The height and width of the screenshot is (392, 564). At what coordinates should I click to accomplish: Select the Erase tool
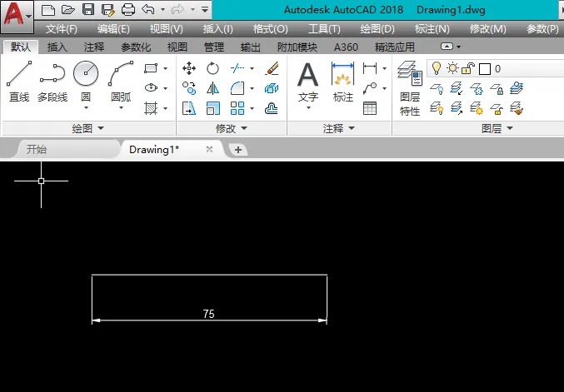tap(272, 68)
